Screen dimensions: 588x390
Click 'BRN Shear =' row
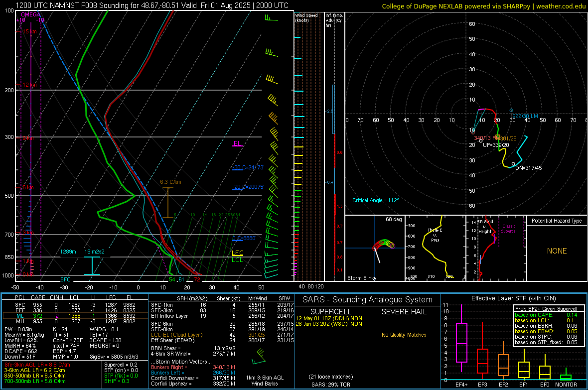pyautogui.click(x=193, y=348)
